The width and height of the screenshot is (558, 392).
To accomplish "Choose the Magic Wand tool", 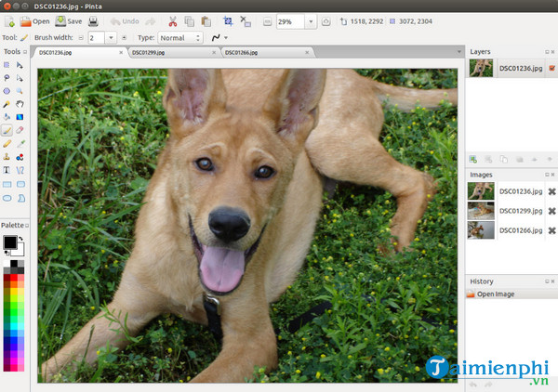I will [x=7, y=105].
